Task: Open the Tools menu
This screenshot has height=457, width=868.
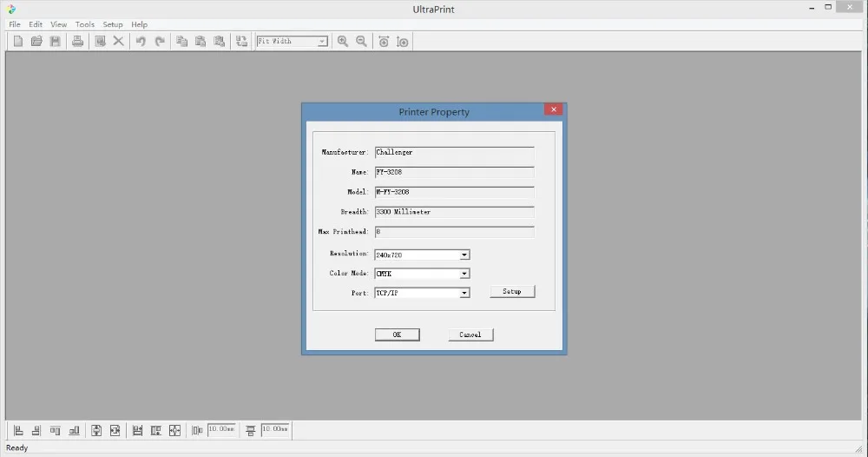Action: click(85, 24)
